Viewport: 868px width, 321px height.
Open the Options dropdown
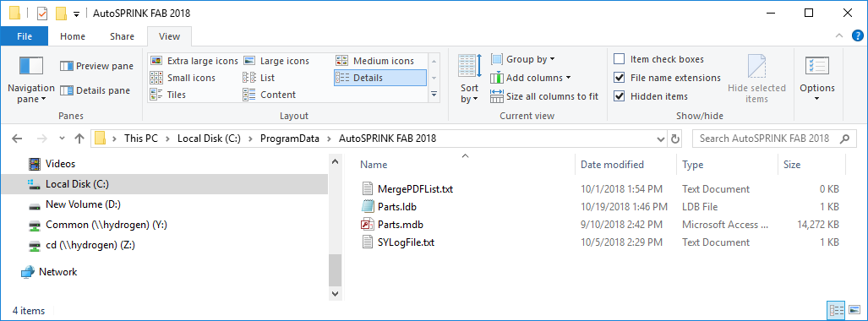pyautogui.click(x=817, y=79)
